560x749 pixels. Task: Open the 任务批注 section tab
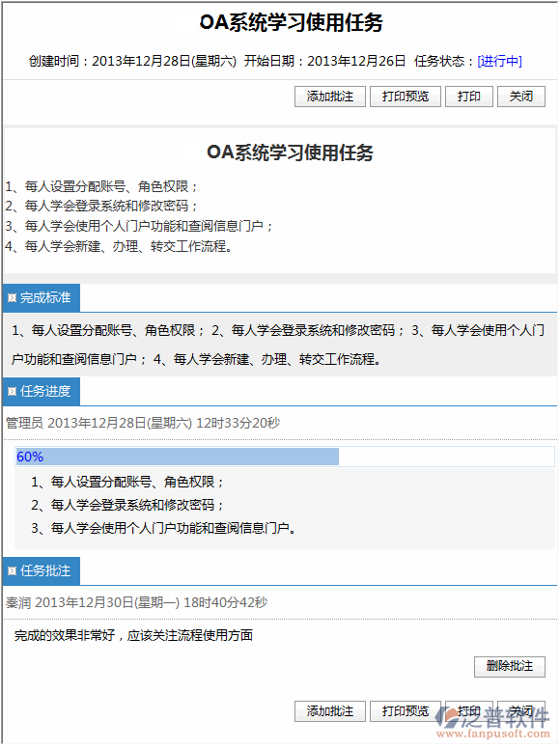pyautogui.click(x=42, y=571)
